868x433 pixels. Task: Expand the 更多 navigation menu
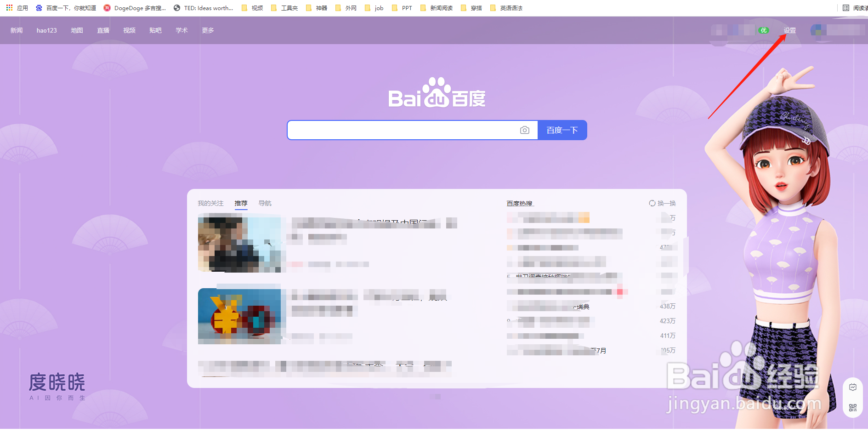coord(208,30)
